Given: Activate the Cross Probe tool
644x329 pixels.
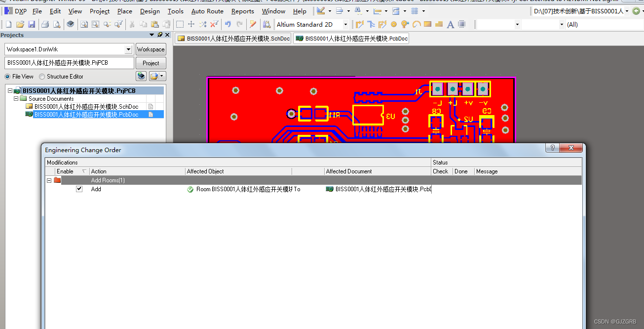Looking at the screenshot, I should pyautogui.click(x=253, y=24).
